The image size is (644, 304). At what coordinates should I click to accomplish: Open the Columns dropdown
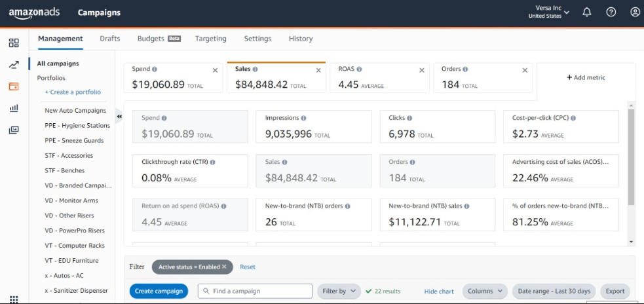[x=485, y=292]
